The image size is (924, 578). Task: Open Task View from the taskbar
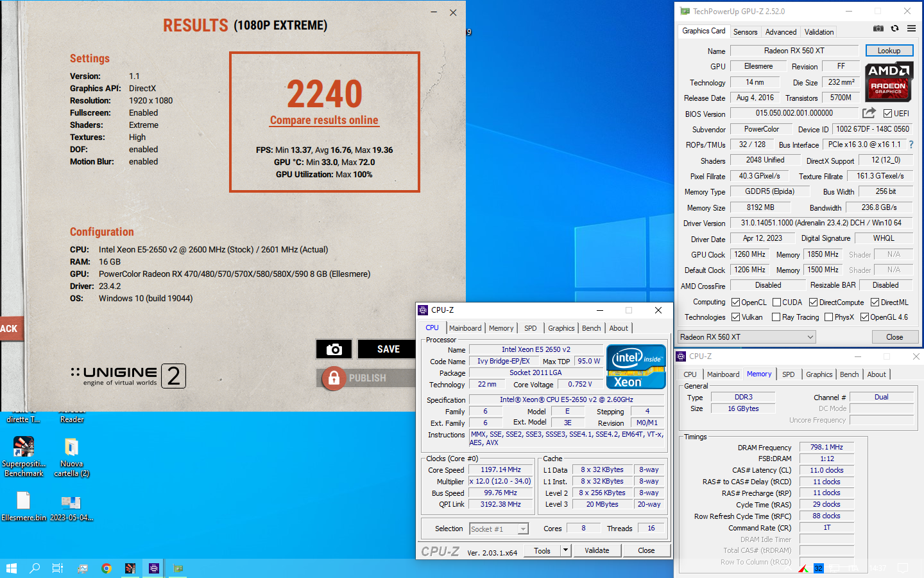(58, 568)
